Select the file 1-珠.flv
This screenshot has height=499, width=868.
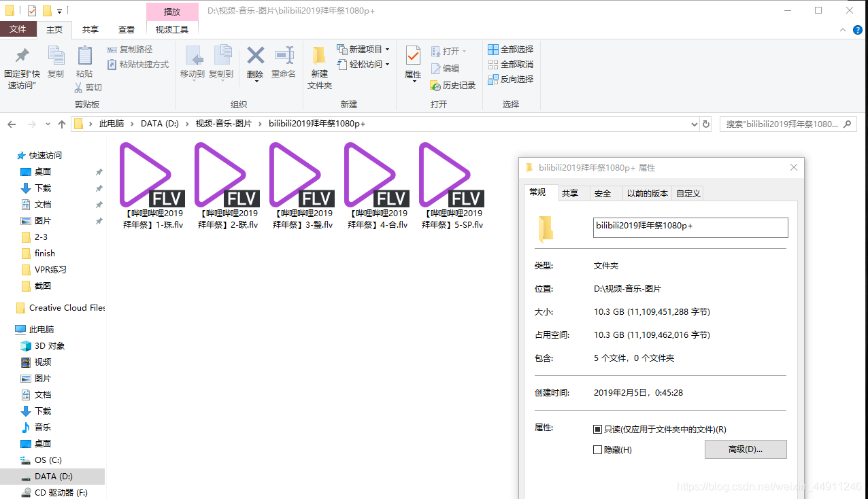click(153, 186)
